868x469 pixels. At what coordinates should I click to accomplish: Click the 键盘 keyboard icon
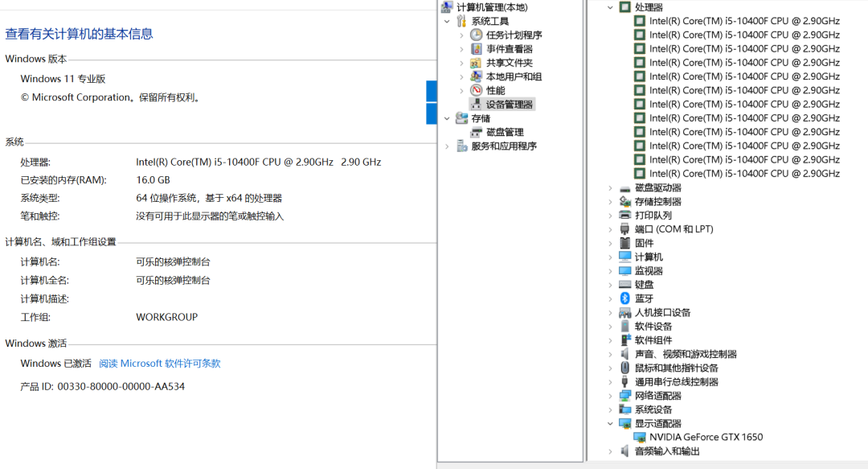coord(625,285)
